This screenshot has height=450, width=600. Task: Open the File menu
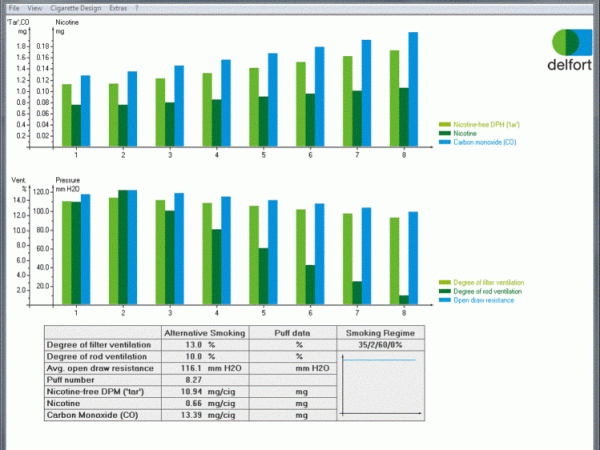click(x=14, y=7)
